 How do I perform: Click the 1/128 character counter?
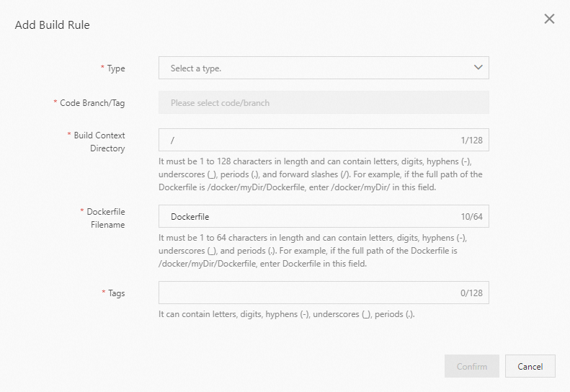pos(471,140)
